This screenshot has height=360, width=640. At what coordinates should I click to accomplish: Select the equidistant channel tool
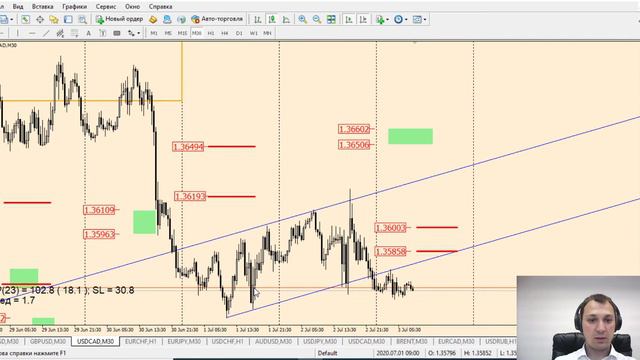[x=60, y=33]
